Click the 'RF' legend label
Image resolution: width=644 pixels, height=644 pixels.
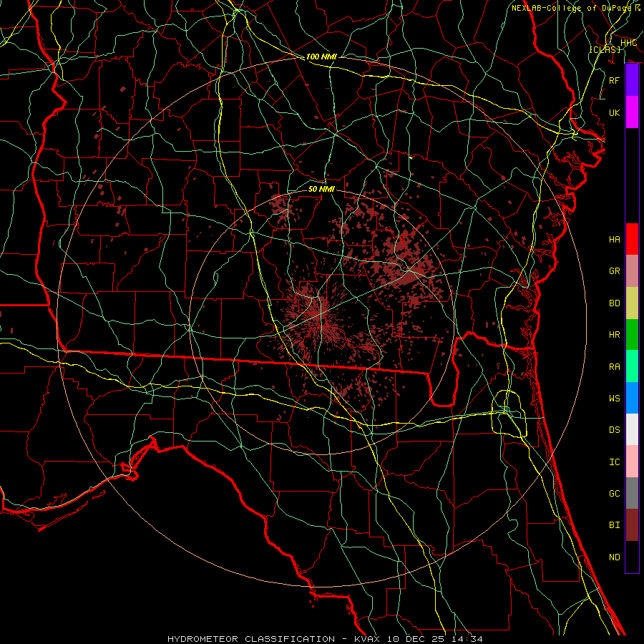coord(615,80)
